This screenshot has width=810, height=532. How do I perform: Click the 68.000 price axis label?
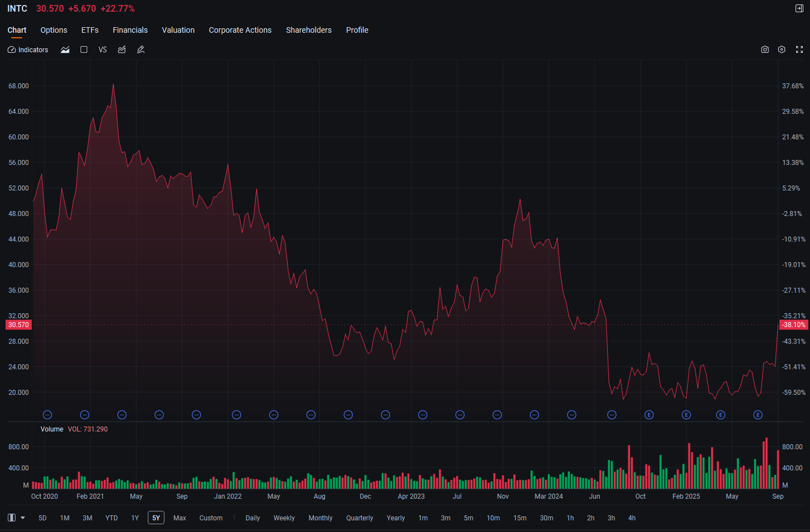pos(18,86)
